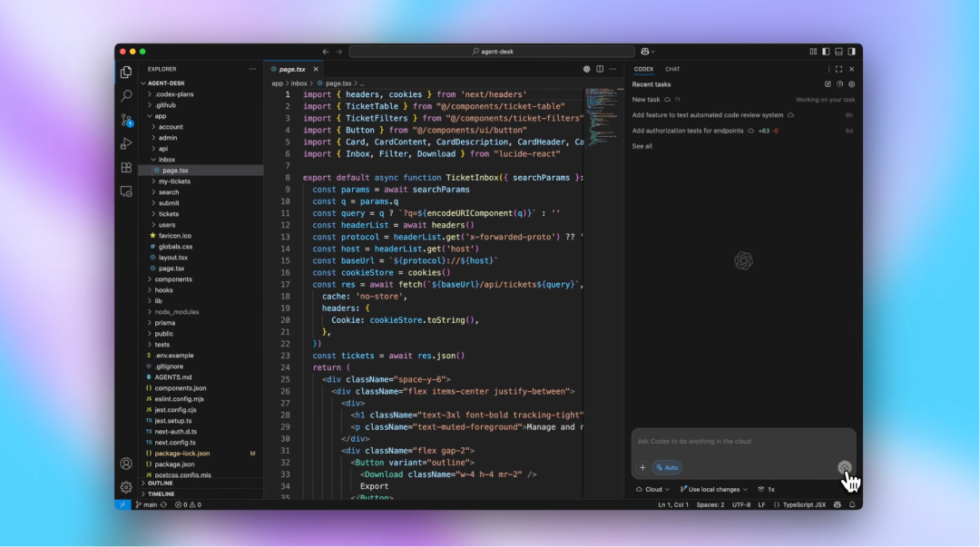Image resolution: width=980 pixels, height=547 pixels.
Task: Open the Cloud environment dropdown
Action: (x=653, y=489)
